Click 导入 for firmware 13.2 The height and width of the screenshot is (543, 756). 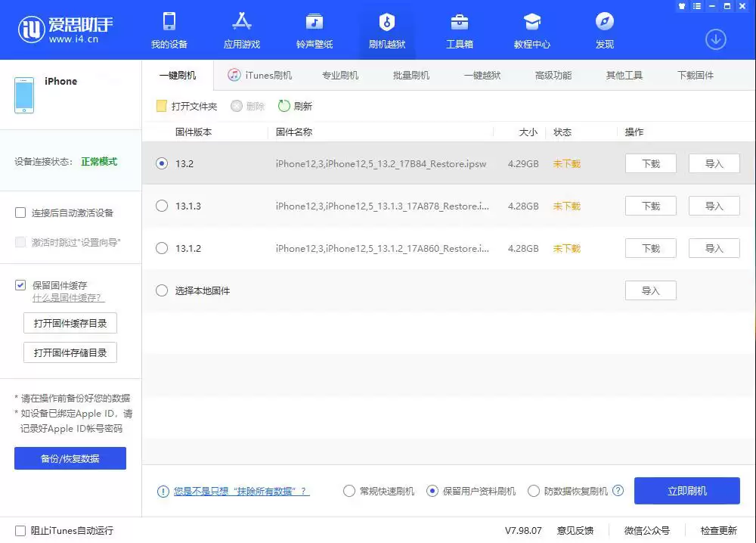(x=714, y=163)
